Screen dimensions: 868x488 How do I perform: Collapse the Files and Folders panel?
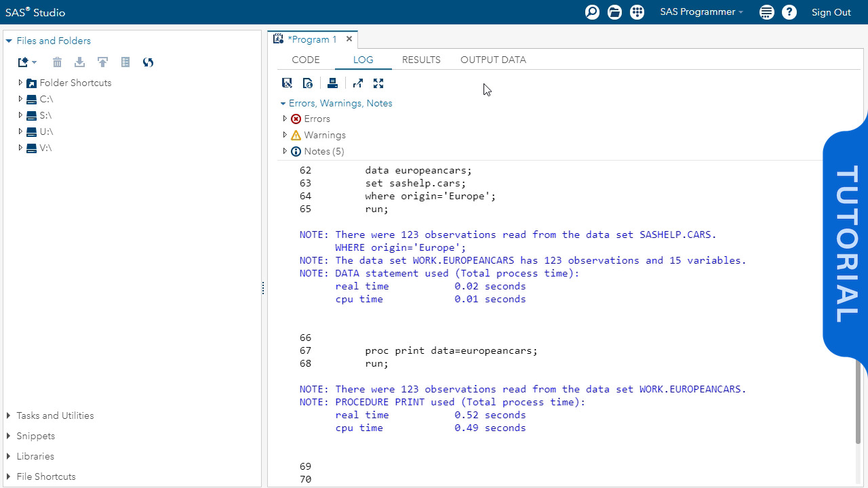coord(9,41)
